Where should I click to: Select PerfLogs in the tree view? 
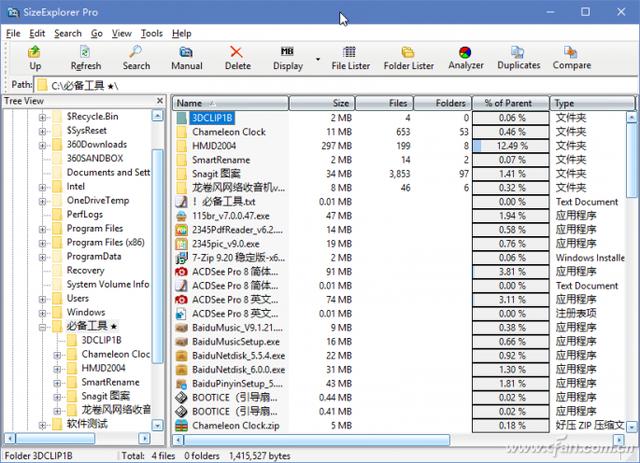84,214
